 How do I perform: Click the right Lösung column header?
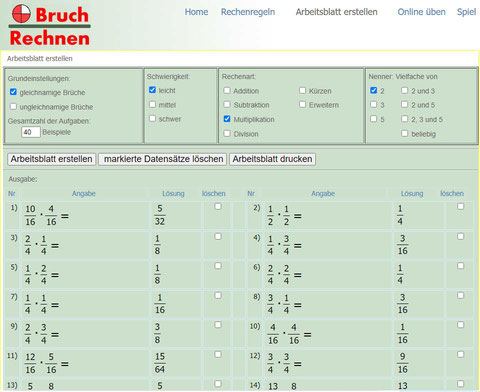pos(412,194)
